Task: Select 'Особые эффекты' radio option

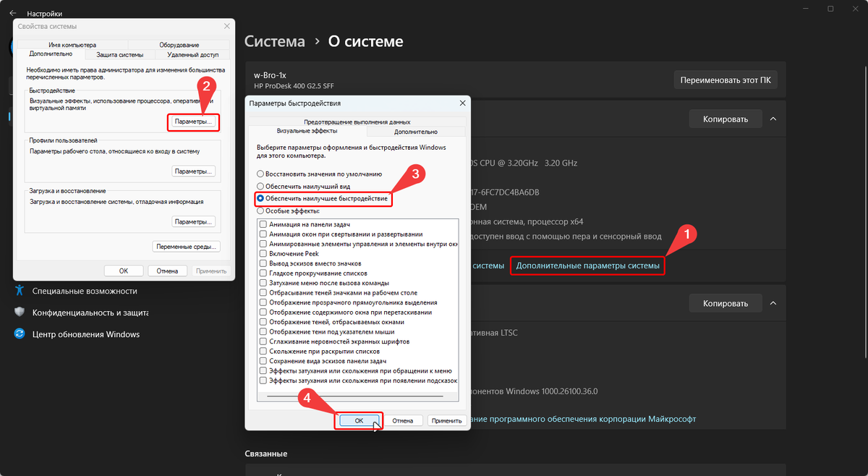Action: [260, 211]
